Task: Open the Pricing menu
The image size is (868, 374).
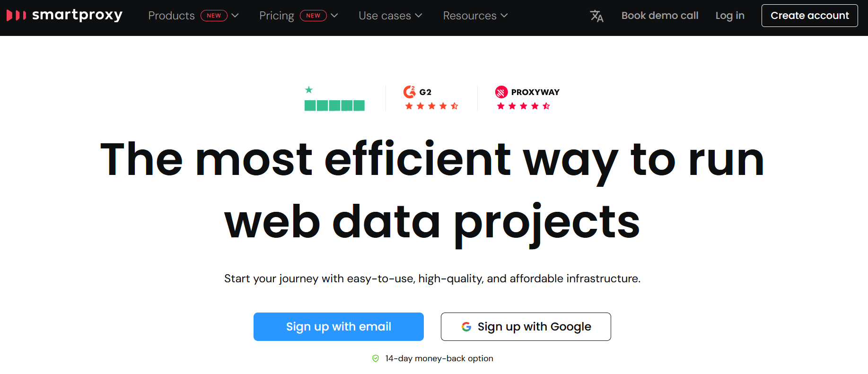Action: point(277,16)
